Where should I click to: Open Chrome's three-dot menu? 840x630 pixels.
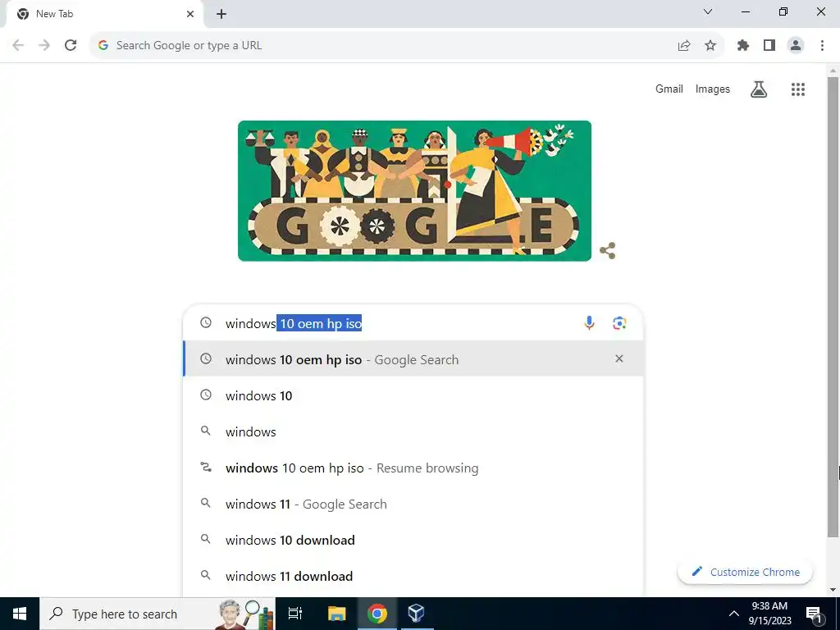(x=822, y=46)
